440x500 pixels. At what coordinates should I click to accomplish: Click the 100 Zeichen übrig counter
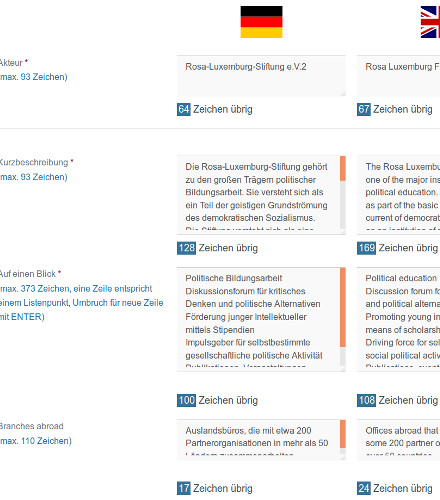click(x=186, y=400)
